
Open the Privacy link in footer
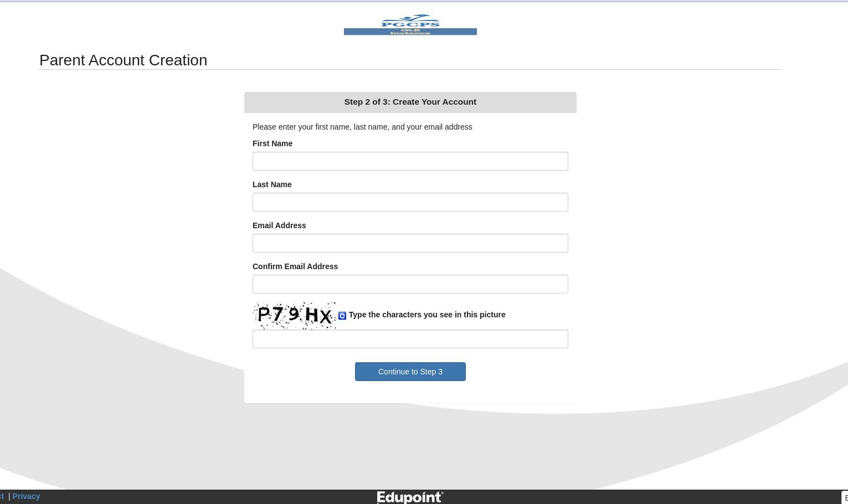(26, 496)
